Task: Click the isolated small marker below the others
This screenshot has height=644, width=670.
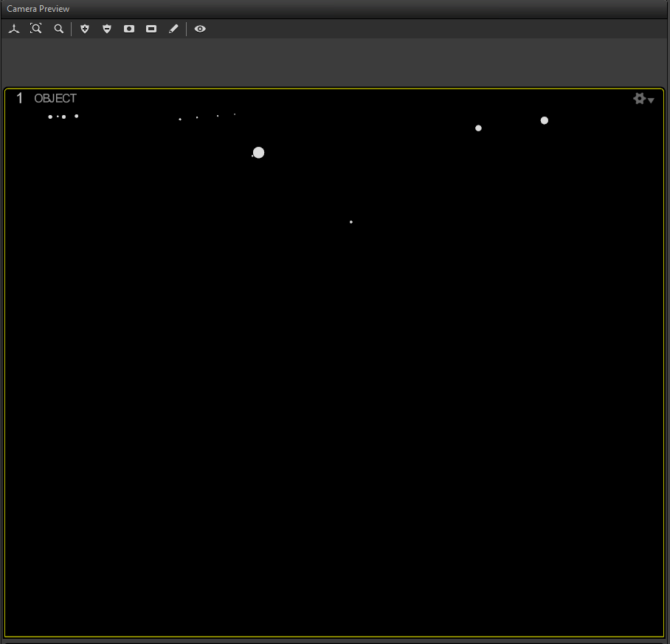Action: tap(350, 222)
